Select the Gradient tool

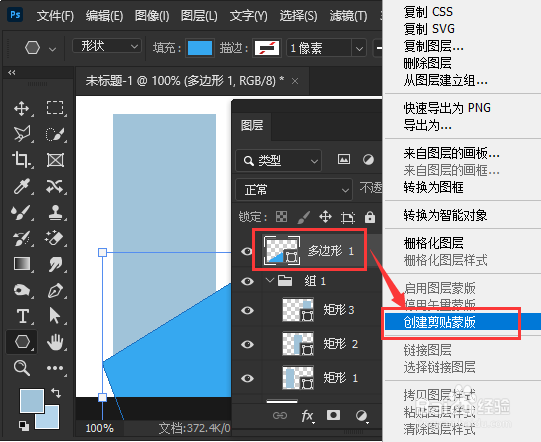pyautogui.click(x=22, y=264)
